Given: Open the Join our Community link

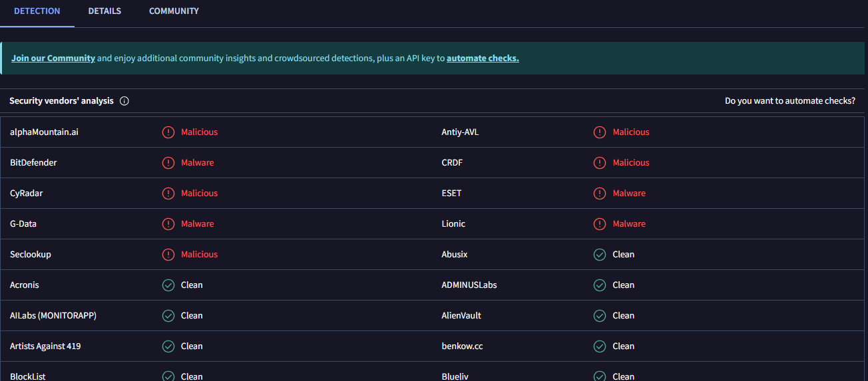Looking at the screenshot, I should [x=53, y=59].
